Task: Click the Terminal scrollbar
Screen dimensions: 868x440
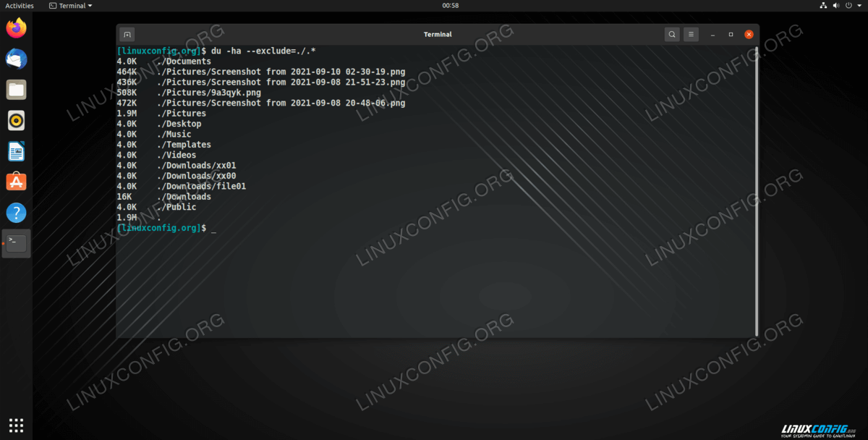Action: (757, 188)
